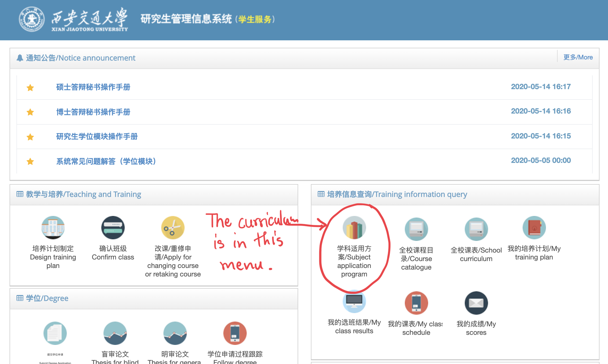
Task: Open the Subject application program books icon
Action: [x=354, y=228]
